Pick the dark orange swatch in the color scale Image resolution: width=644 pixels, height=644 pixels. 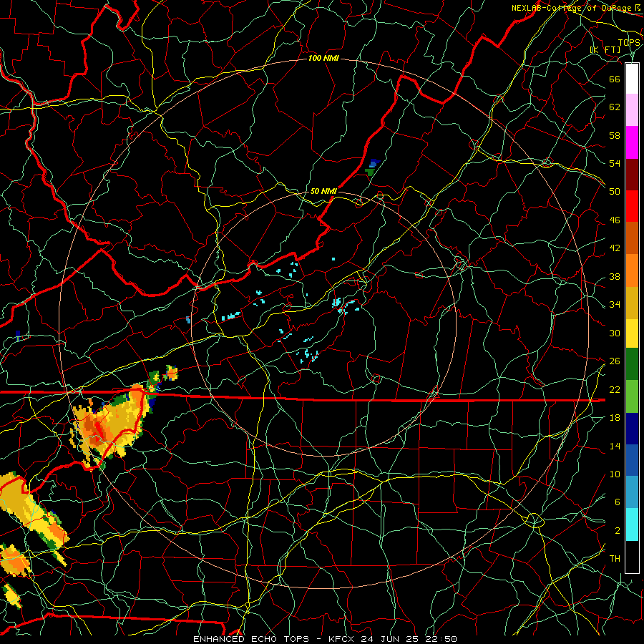pos(632,238)
